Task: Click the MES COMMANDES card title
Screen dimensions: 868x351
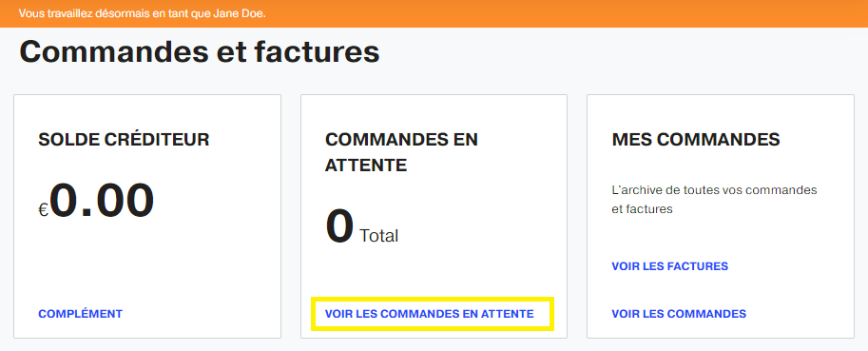Action: coord(696,140)
